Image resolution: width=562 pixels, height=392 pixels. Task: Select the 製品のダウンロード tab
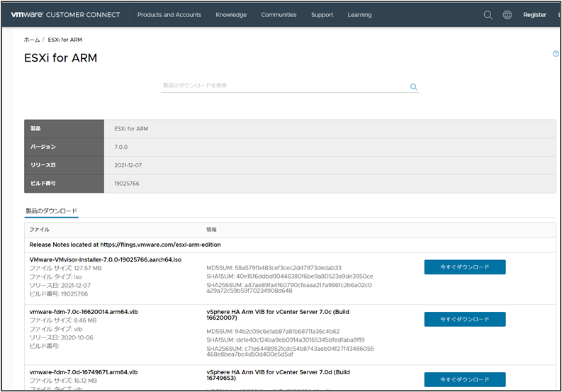[x=52, y=211]
